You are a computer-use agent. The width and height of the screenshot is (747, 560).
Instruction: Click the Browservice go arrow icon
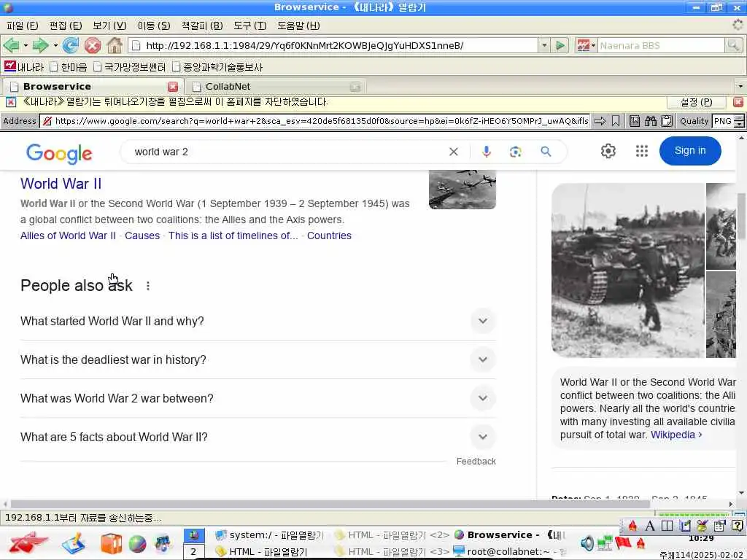point(600,121)
